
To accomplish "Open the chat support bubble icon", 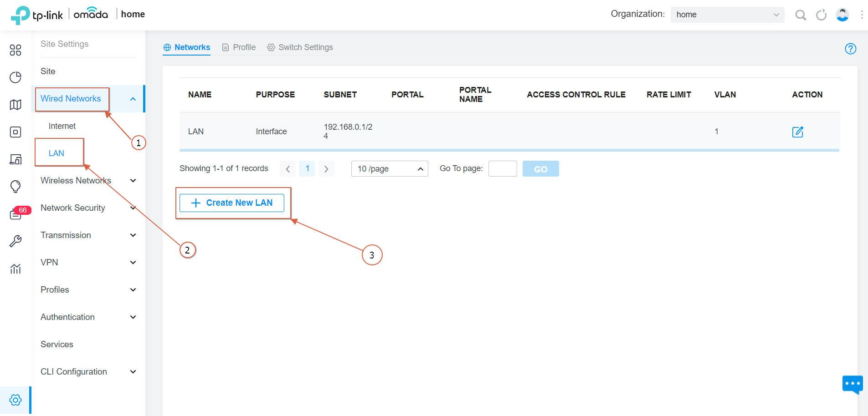I will tap(853, 384).
